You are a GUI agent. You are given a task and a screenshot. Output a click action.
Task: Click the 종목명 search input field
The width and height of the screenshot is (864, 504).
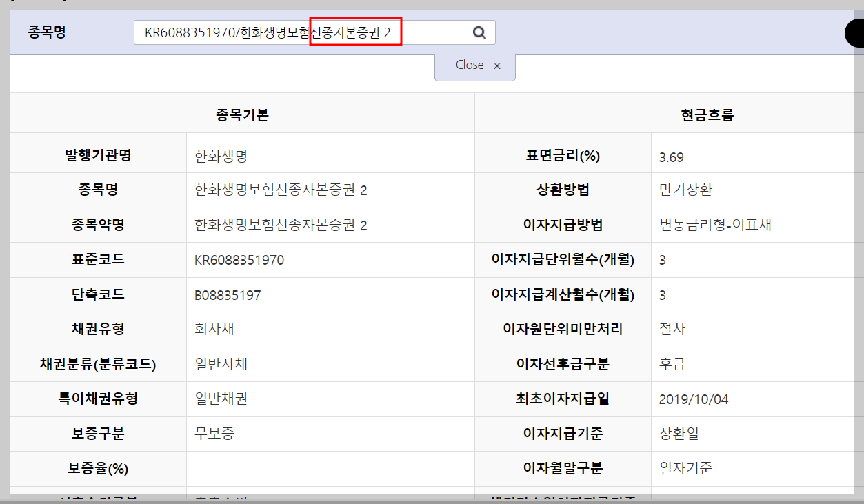(x=314, y=32)
